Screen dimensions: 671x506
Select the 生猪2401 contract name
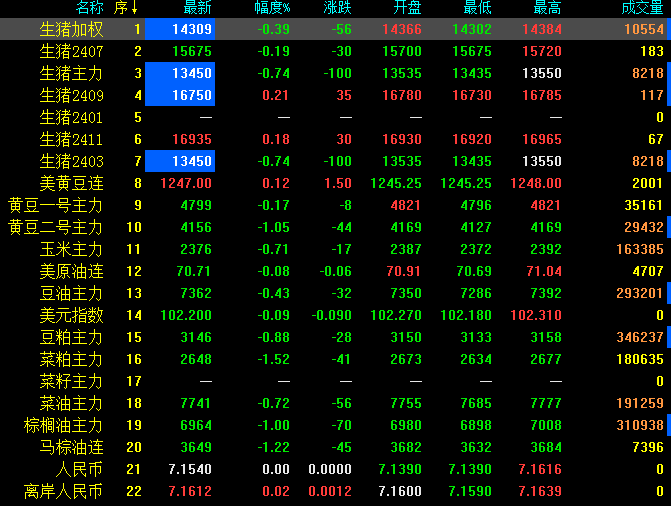[71, 117]
